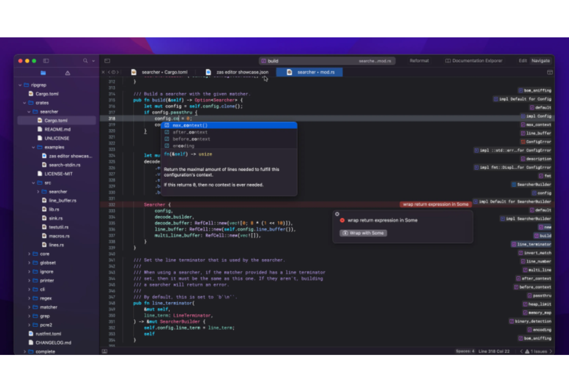The width and height of the screenshot is (569, 392).
Task: Expand the globset folder
Action: click(x=29, y=263)
